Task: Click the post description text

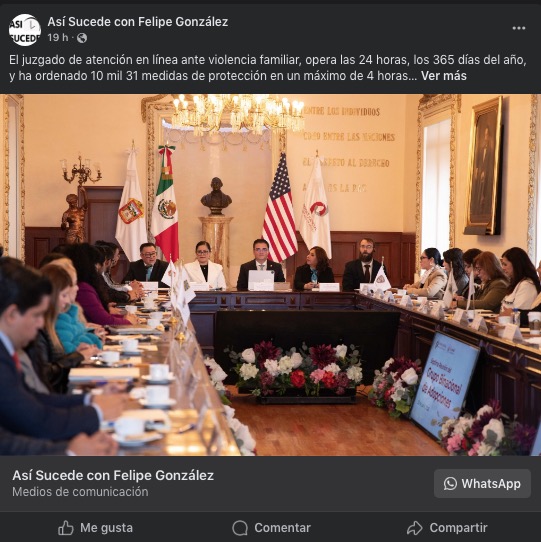Action: pos(268,68)
